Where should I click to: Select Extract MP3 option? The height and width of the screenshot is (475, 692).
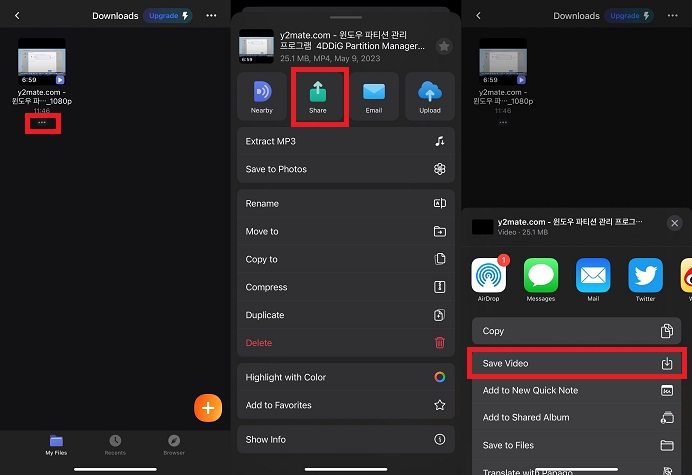346,141
